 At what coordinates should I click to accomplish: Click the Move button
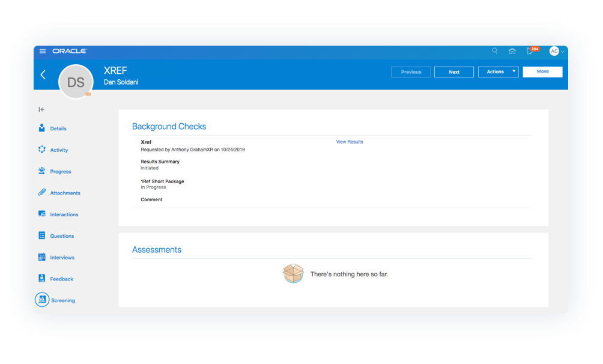coord(542,71)
